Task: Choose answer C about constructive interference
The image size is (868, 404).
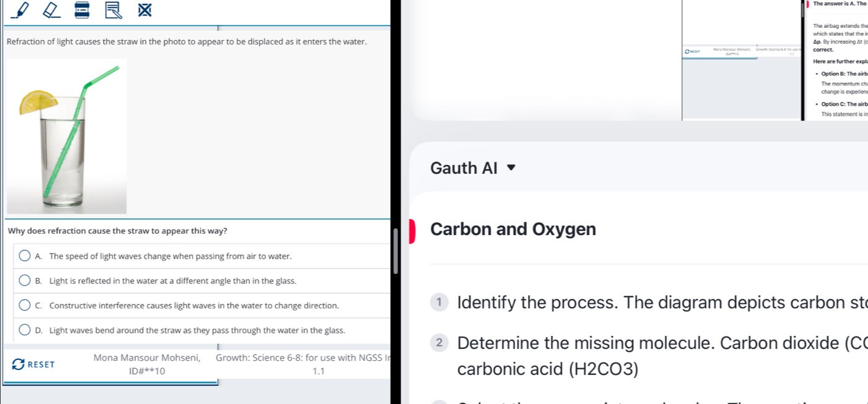Action: coord(24,305)
